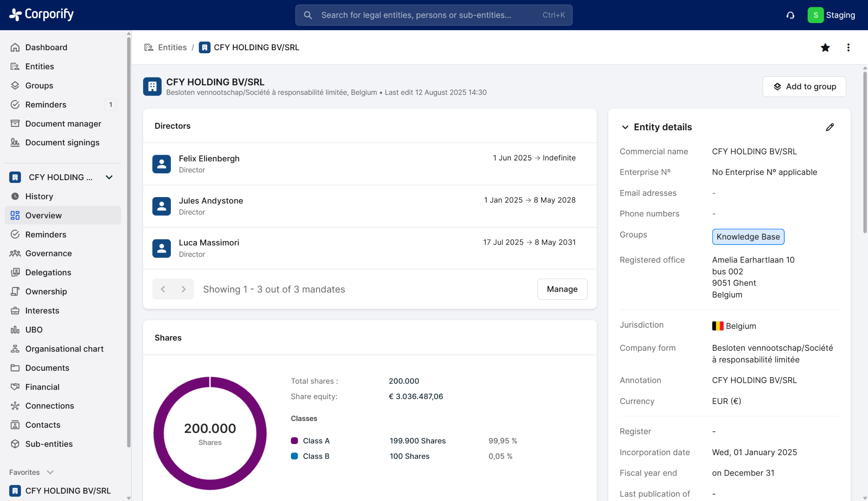Click the Corporify logo
This screenshot has height=501, width=868.
41,15
